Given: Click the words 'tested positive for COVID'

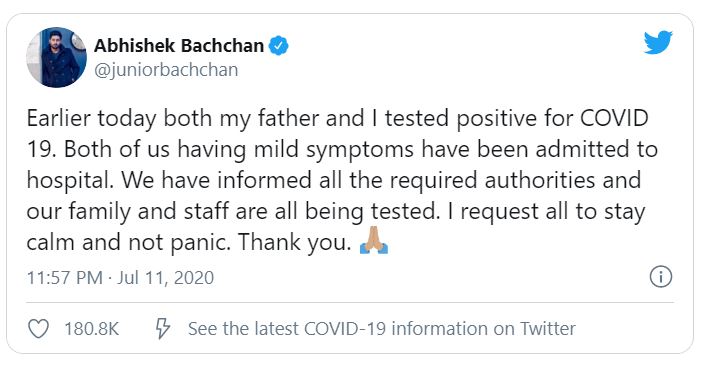Looking at the screenshot, I should pyautogui.click(x=517, y=118).
